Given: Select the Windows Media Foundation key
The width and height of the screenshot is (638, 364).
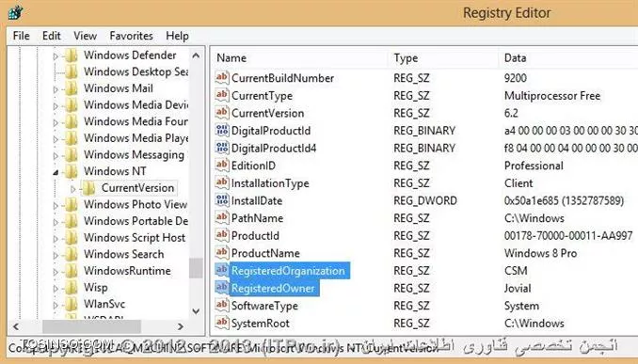Looking at the screenshot, I should (136, 121).
